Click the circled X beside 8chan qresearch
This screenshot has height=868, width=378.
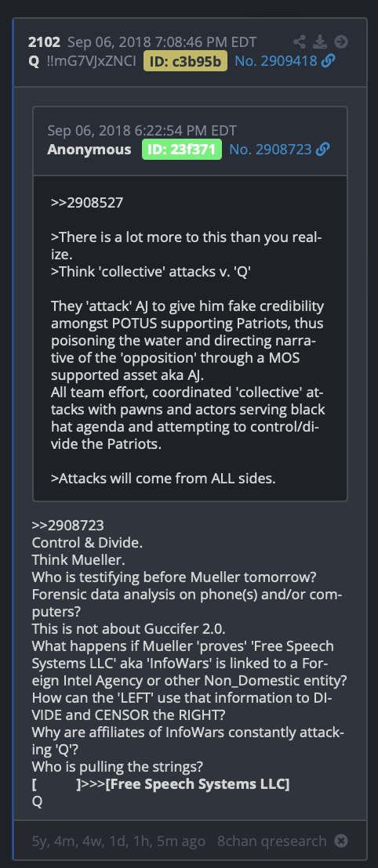[x=341, y=841]
